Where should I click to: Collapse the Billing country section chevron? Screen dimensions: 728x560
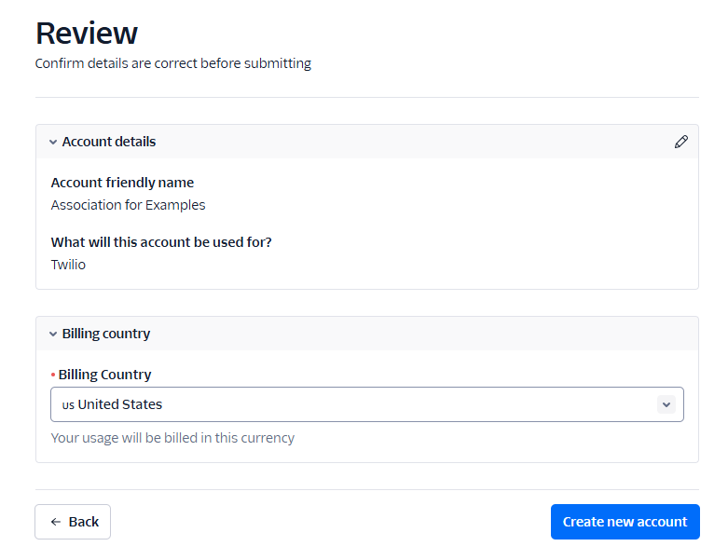(x=53, y=334)
